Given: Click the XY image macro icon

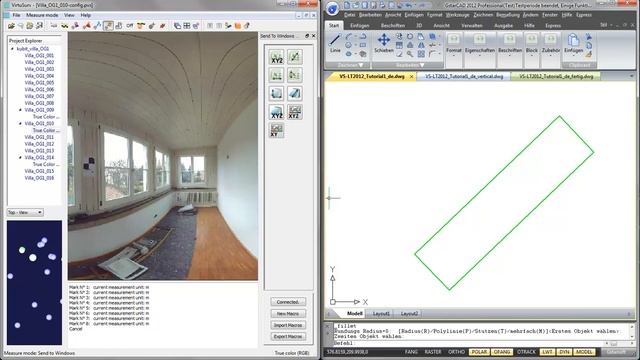Looking at the screenshot, I should (x=276, y=131).
